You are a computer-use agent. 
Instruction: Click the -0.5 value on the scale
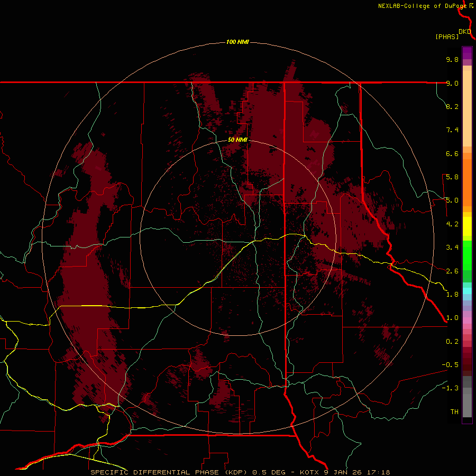[450, 365]
